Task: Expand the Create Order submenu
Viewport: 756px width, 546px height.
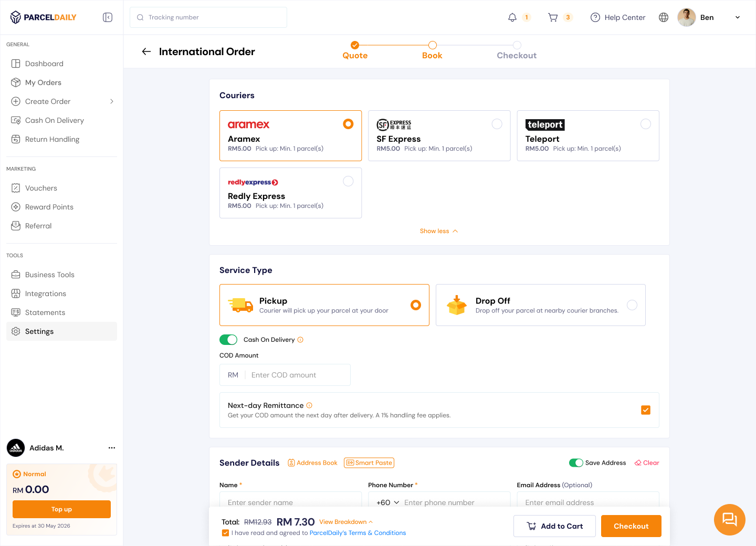Action: (111, 101)
